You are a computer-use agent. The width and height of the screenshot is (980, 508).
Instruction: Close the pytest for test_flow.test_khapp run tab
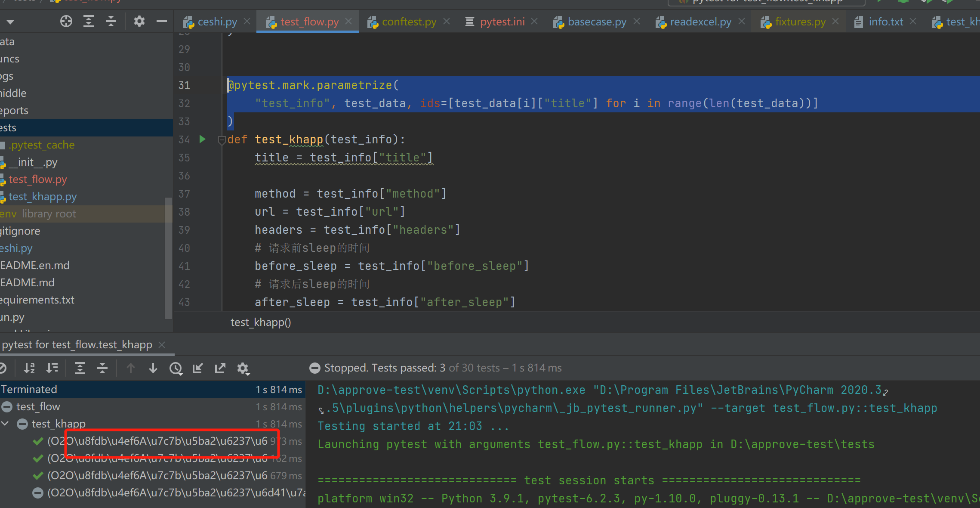[x=162, y=345]
